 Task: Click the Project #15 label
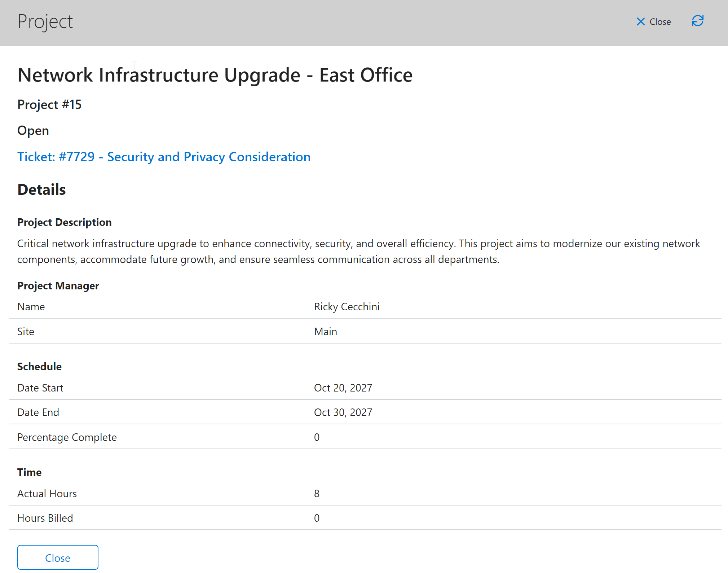49,105
